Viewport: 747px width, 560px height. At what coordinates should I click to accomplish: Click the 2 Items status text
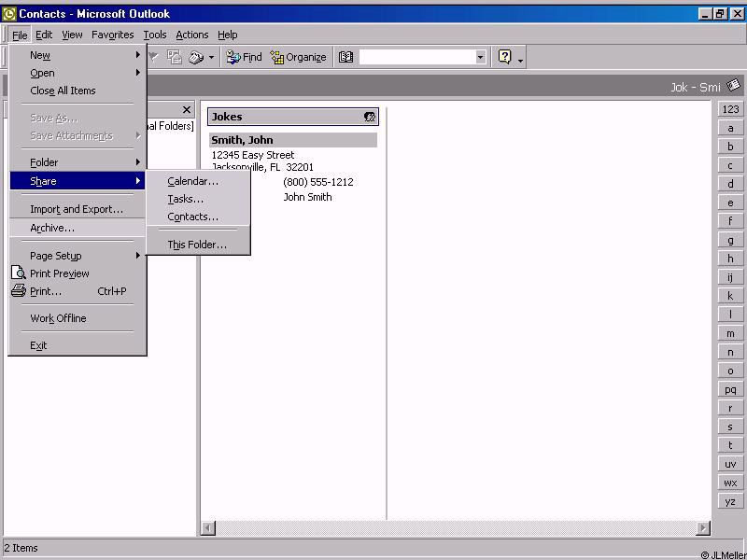(21, 548)
